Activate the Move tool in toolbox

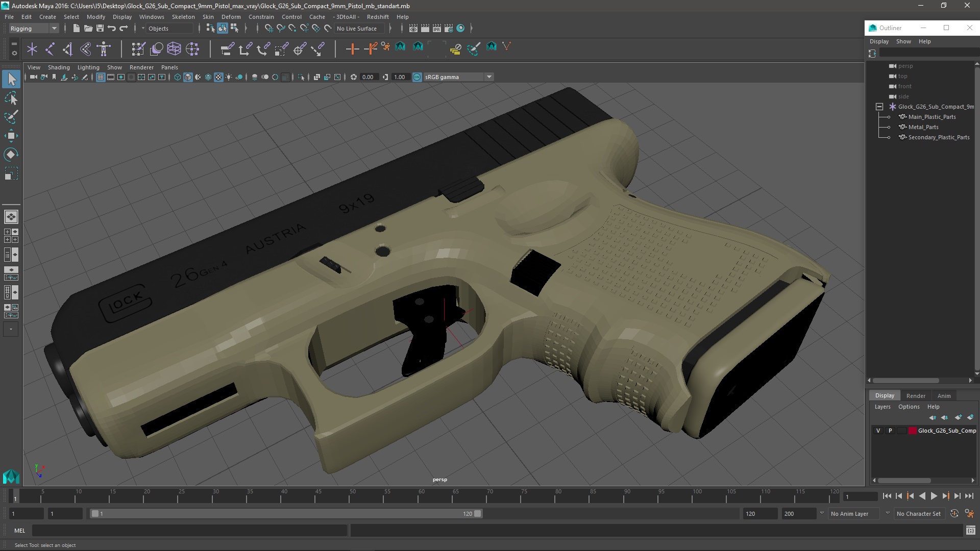click(11, 136)
